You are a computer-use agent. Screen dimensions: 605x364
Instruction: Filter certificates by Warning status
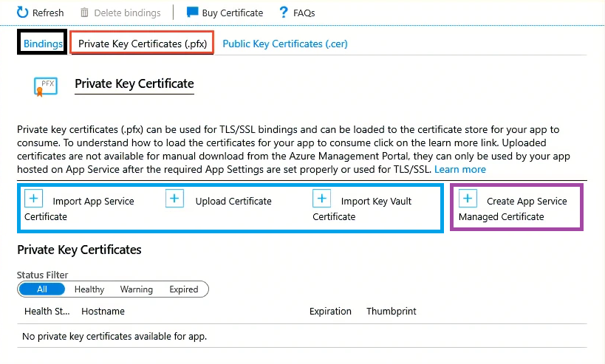point(137,289)
